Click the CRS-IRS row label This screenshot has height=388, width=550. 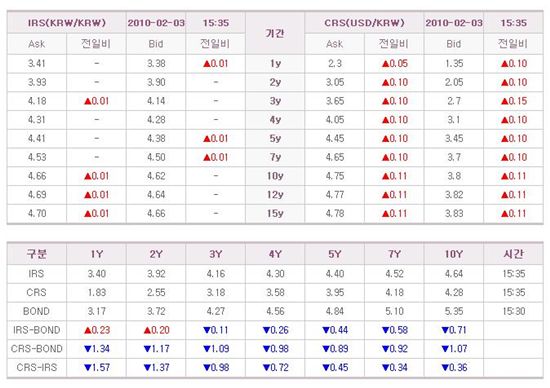36,368
